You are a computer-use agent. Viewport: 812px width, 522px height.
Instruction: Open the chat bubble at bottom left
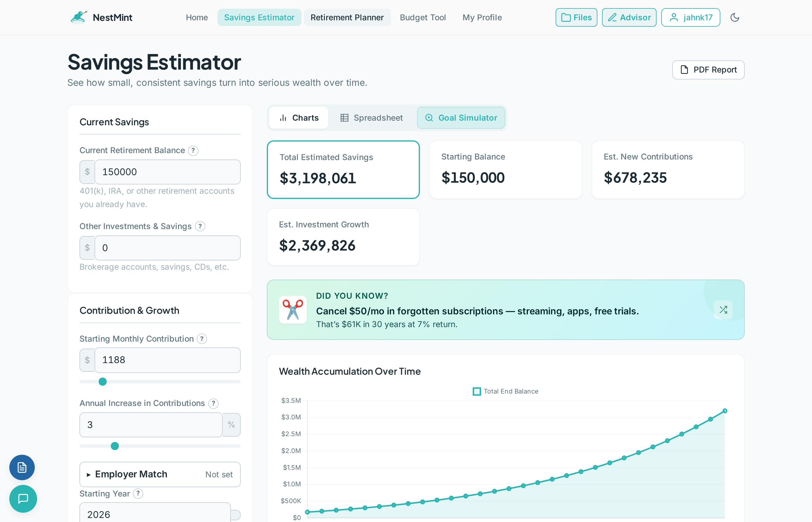coord(23,499)
